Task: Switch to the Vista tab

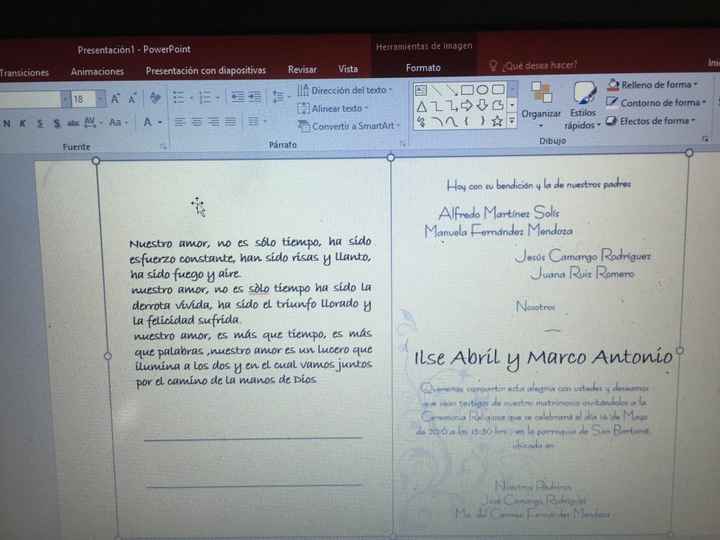Action: click(x=348, y=69)
